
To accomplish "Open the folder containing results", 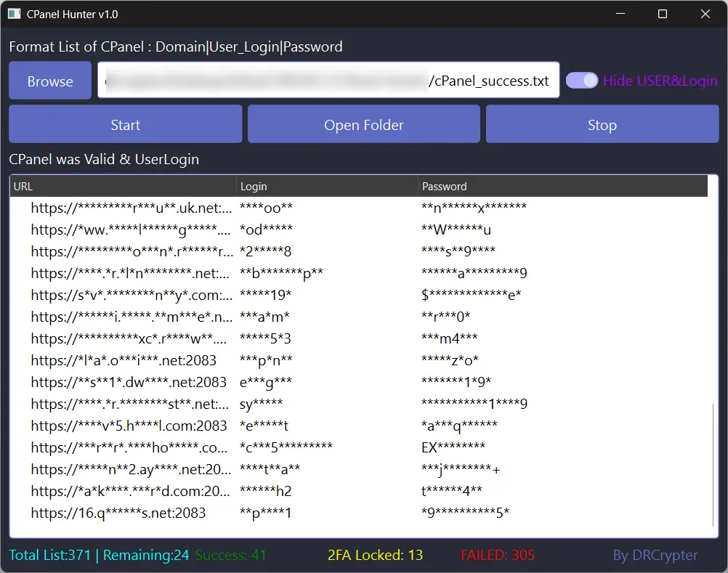I will pyautogui.click(x=363, y=123).
